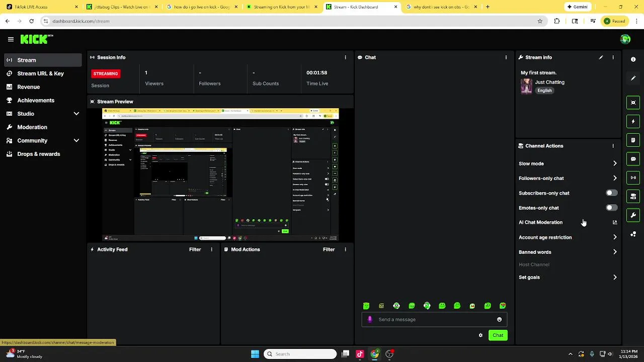The width and height of the screenshot is (644, 362).
Task: Toggle the chat bubble widget in right sidebar
Action: [633, 159]
